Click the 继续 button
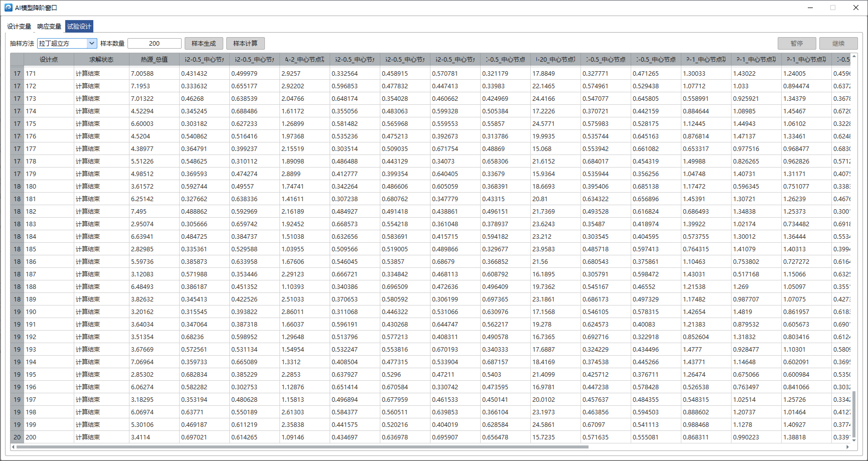868x461 pixels. pyautogui.click(x=838, y=44)
